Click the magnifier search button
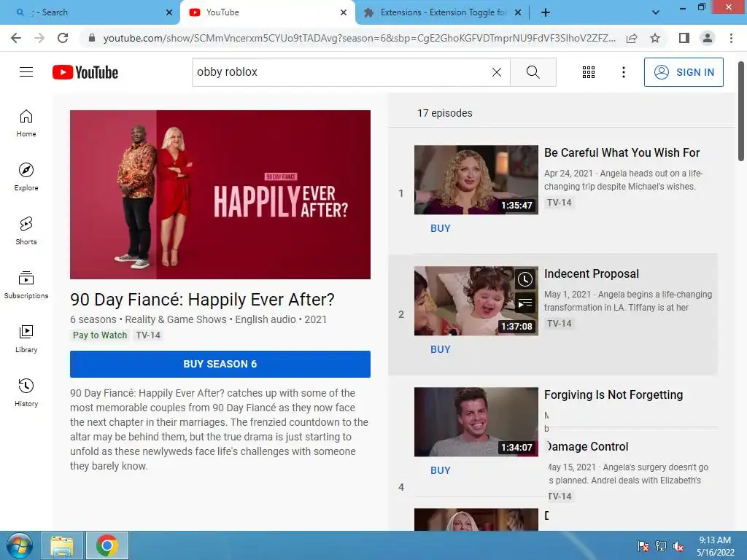Viewport: 747px width, 560px height. tap(533, 72)
